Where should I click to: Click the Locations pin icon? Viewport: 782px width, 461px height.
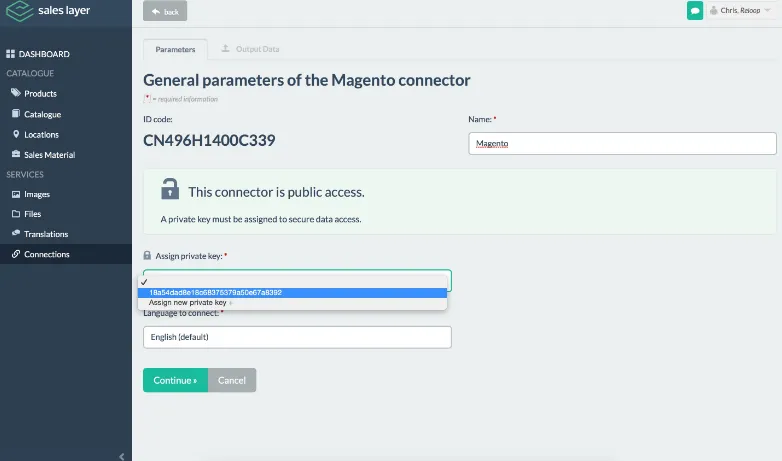pyautogui.click(x=16, y=134)
